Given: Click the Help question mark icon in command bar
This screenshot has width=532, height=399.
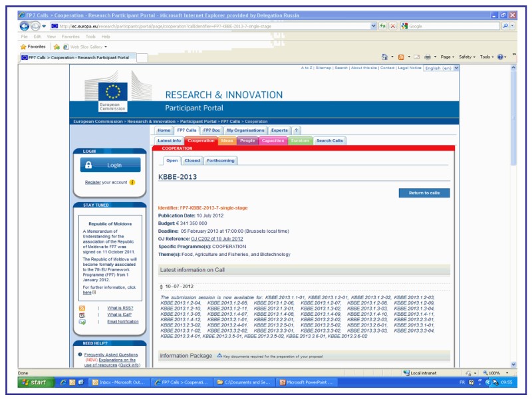Looking at the screenshot, I should (500, 57).
